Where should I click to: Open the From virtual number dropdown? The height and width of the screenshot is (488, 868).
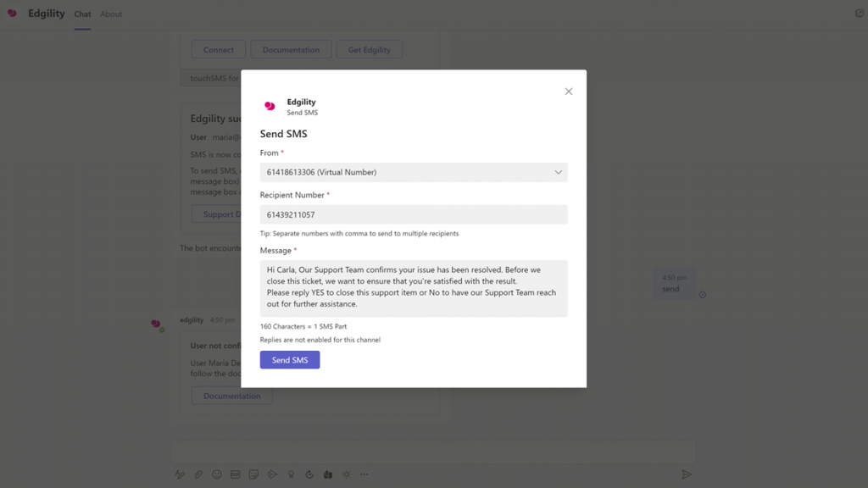413,171
